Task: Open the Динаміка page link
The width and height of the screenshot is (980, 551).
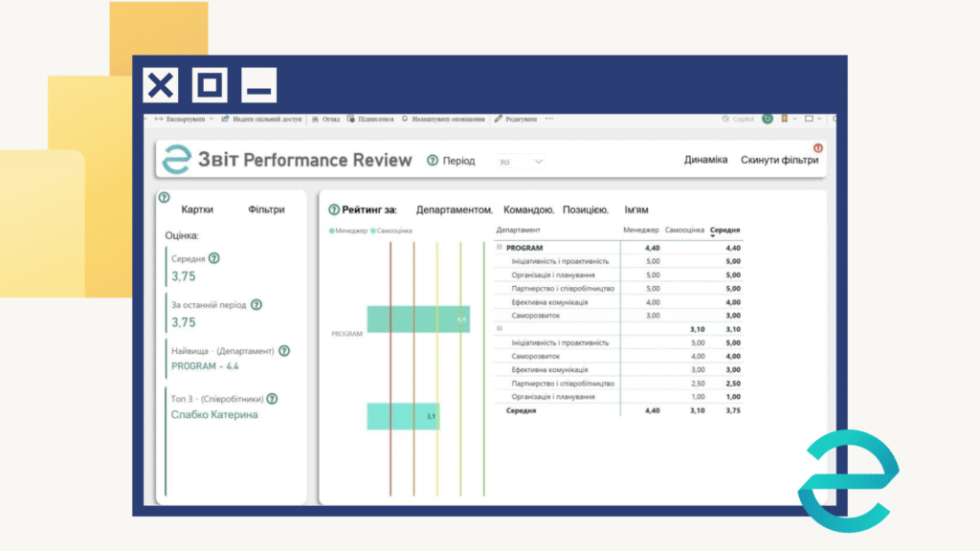Action: [x=705, y=161]
